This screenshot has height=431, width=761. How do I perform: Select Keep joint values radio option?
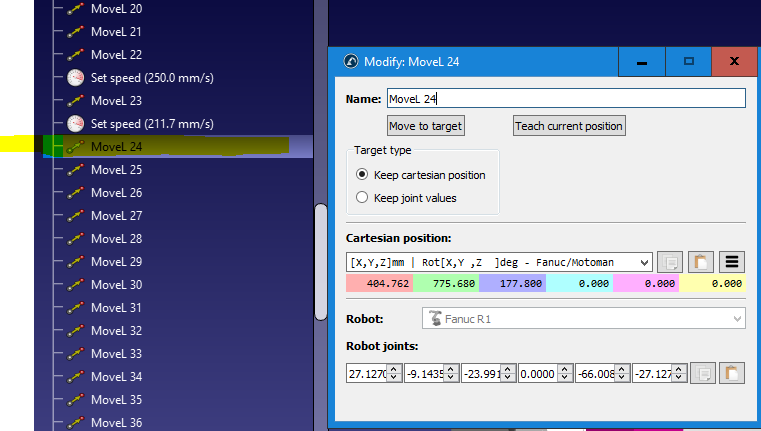point(362,198)
